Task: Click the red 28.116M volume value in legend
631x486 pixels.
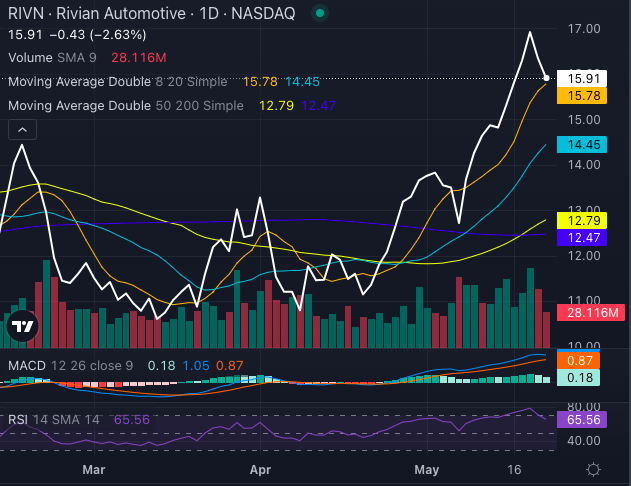Action: coord(139,58)
